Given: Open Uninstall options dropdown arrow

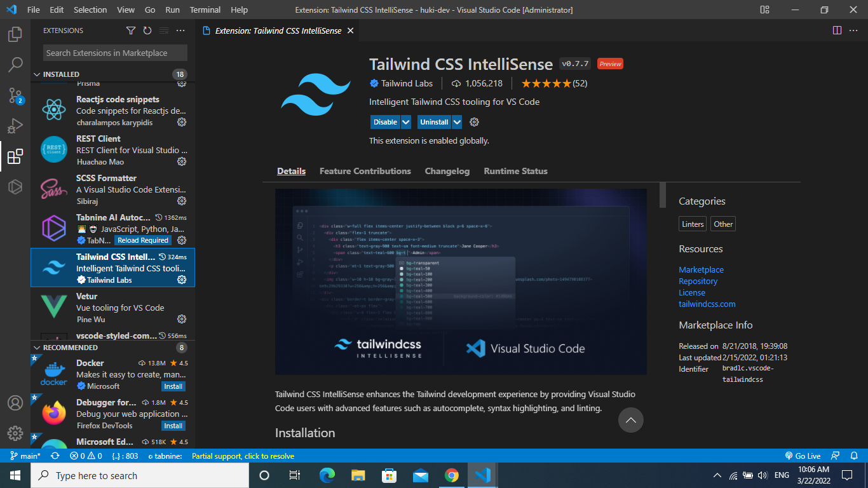Looking at the screenshot, I should click(x=456, y=122).
